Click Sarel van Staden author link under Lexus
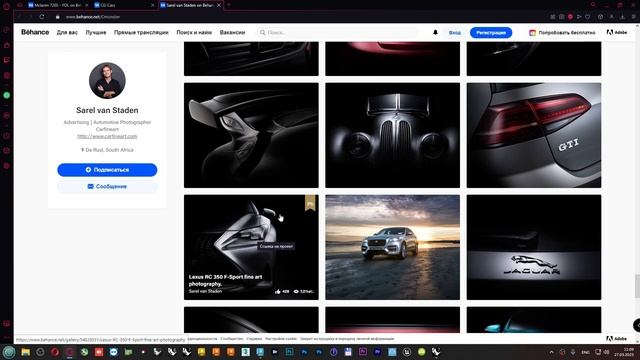640x360 pixels. (x=205, y=291)
